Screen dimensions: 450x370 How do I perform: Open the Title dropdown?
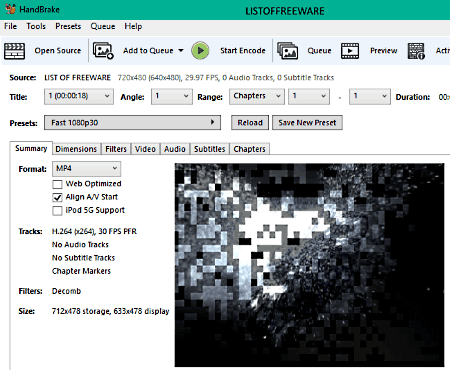click(x=79, y=96)
